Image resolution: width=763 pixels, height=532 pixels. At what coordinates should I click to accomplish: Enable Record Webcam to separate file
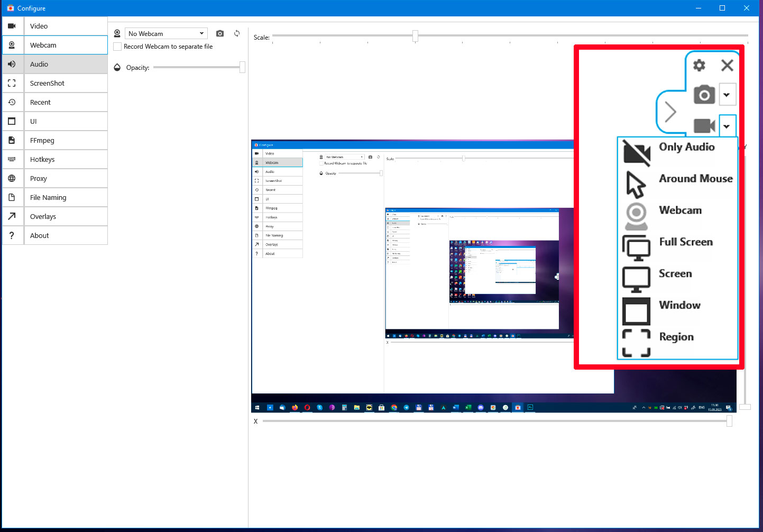click(x=117, y=47)
